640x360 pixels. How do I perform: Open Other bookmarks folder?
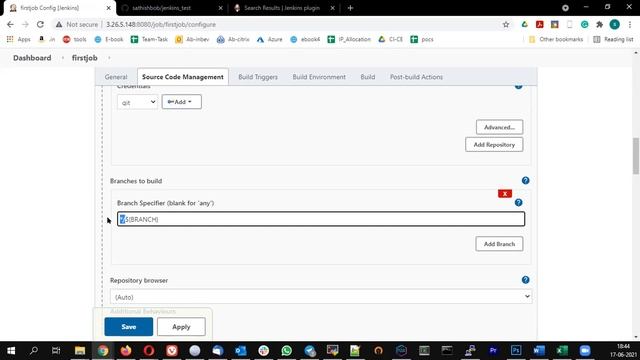556,39
